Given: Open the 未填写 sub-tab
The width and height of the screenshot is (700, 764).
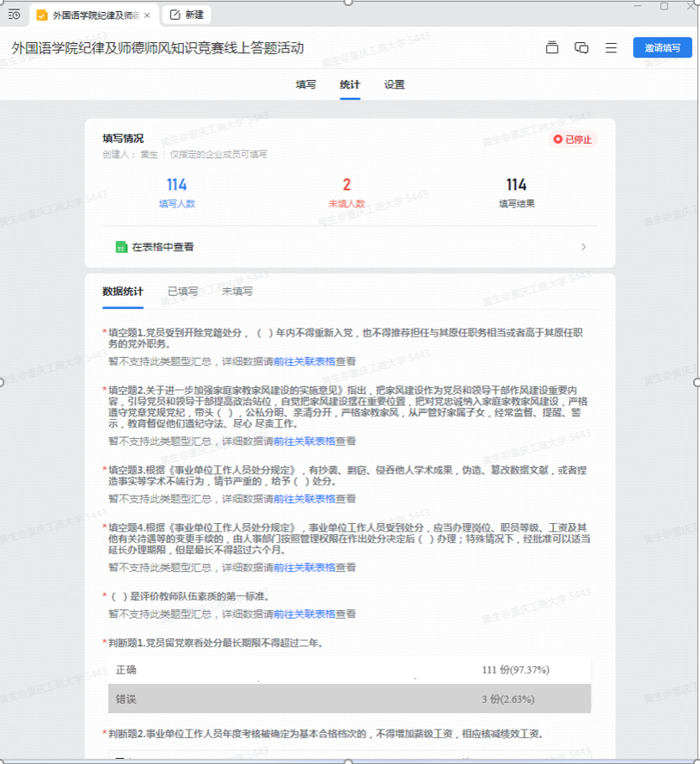Looking at the screenshot, I should 237,292.
